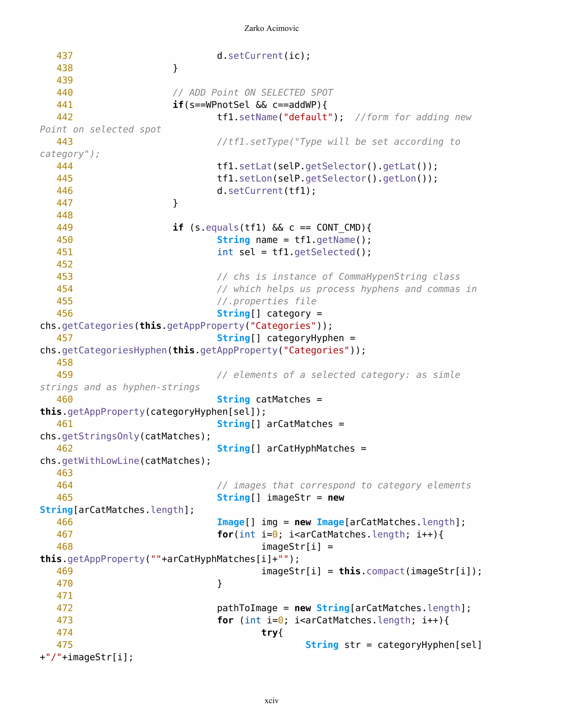Click this.compact(imageStr[i]) statement
Viewport: 563px width, 728px height.
click(410, 571)
